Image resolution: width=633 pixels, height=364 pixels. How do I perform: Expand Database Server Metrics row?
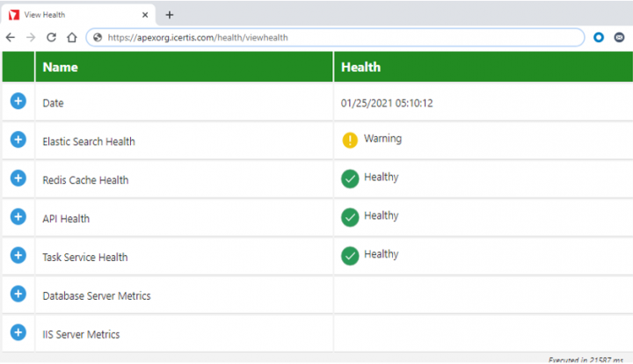(x=18, y=294)
